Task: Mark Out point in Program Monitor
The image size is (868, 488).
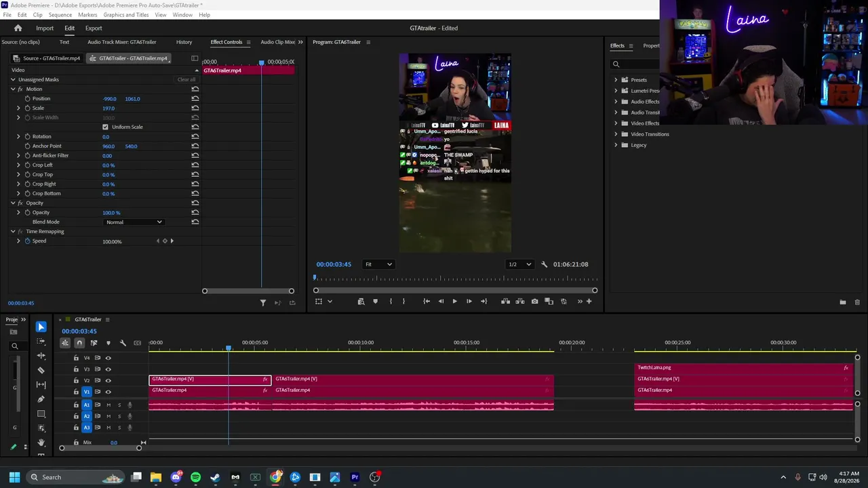Action: click(x=403, y=302)
